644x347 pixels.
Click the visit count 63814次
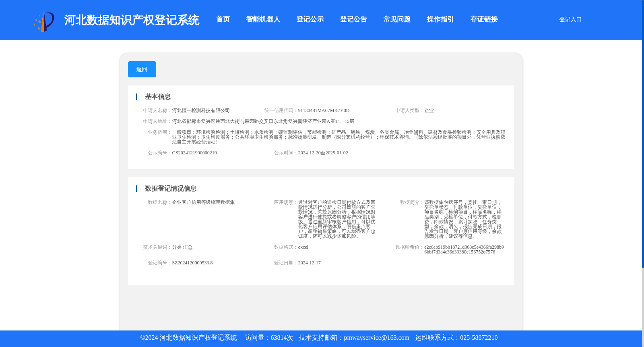282,338
